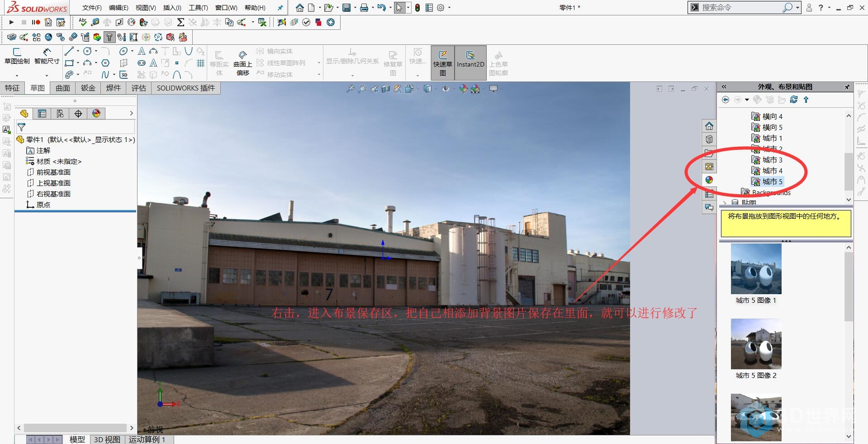Select the Line sketch tool
This screenshot has width=868, height=444.
point(69,51)
